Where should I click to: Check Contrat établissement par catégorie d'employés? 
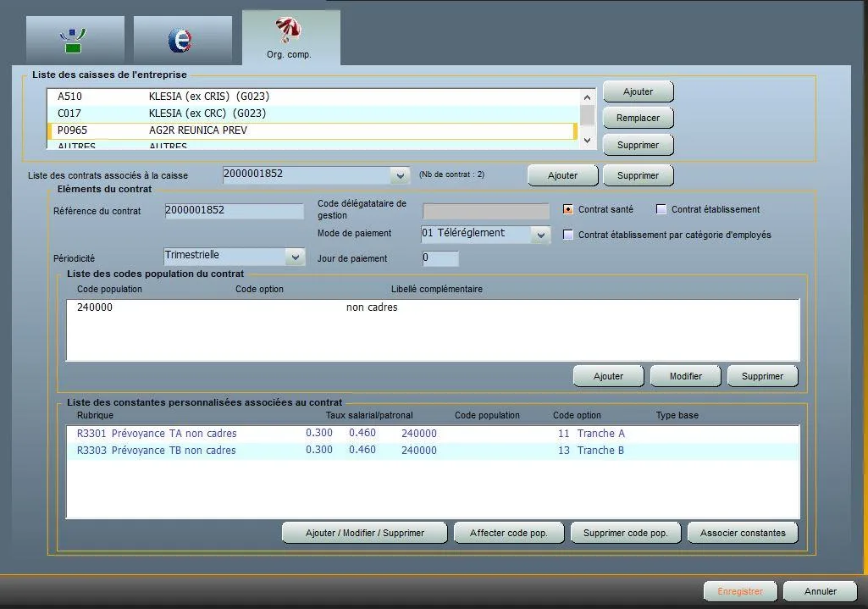(568, 235)
